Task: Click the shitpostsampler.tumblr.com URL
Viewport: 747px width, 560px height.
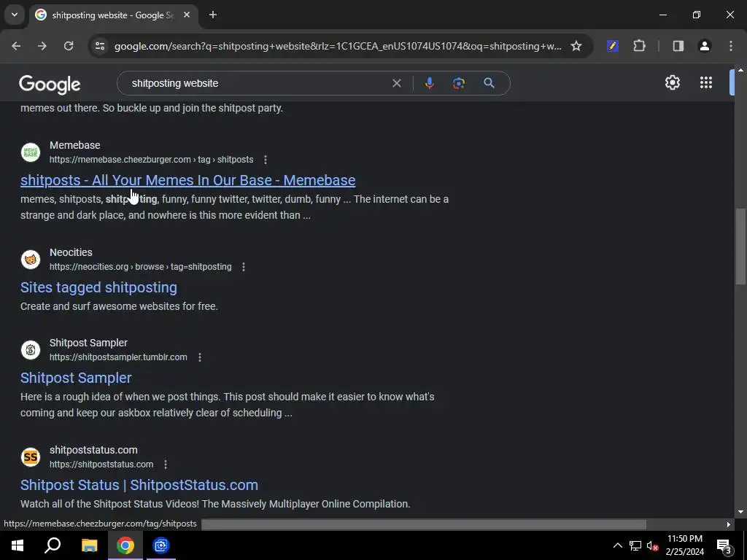Action: pyautogui.click(x=118, y=357)
